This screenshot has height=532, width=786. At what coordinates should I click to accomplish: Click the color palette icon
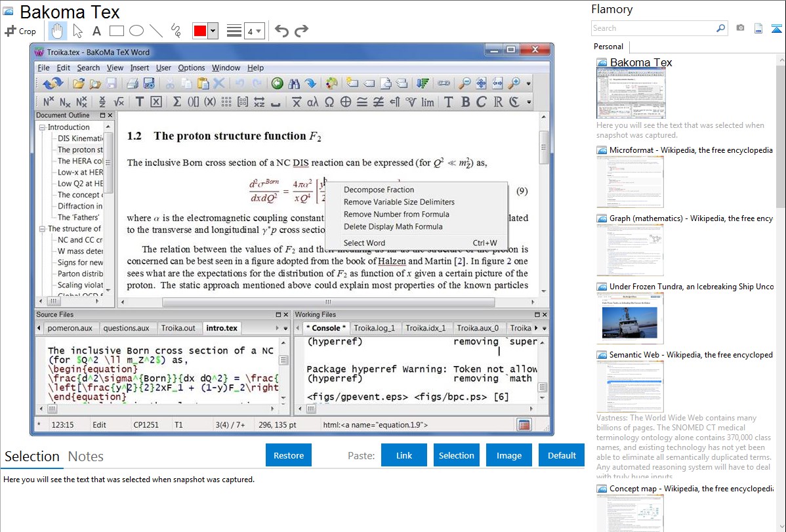[331, 83]
